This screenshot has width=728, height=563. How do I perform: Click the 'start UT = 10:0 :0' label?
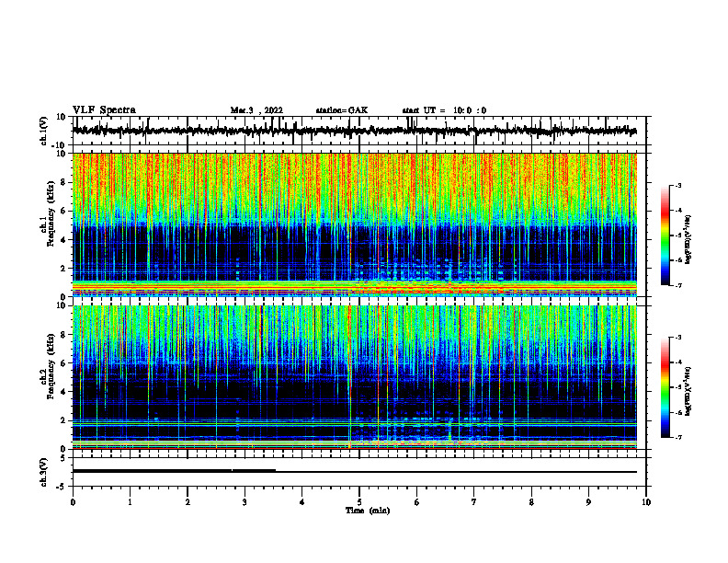(444, 110)
